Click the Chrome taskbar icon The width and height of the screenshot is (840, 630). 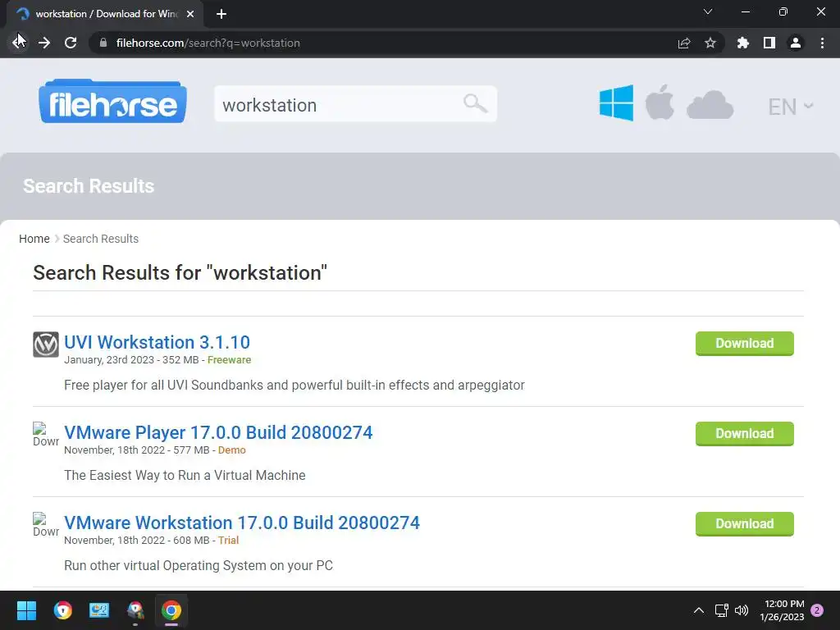click(x=171, y=610)
